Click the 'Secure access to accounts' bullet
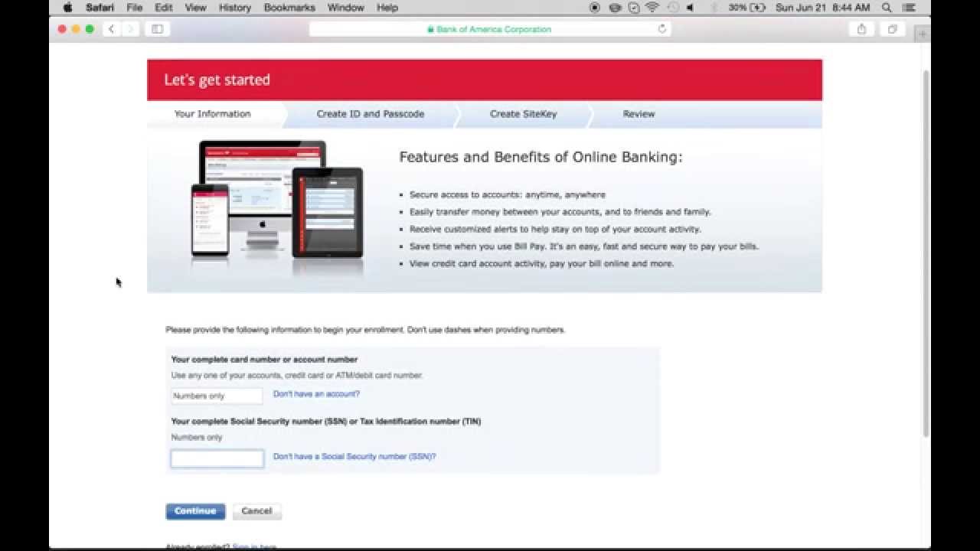 [507, 195]
